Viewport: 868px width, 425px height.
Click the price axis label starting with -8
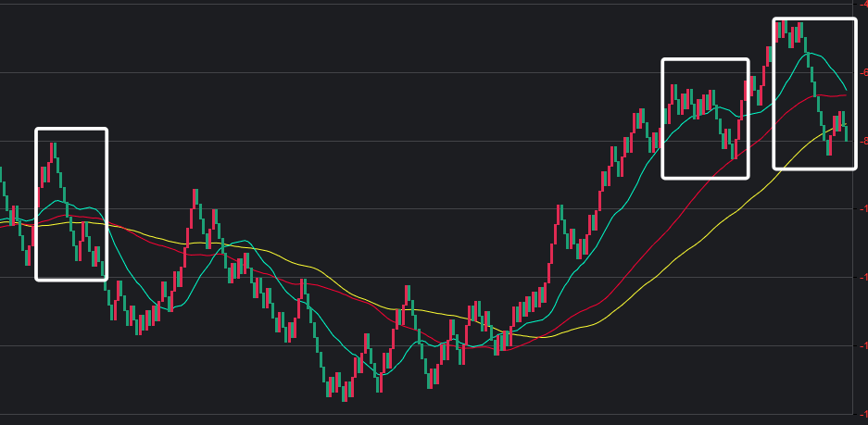coord(863,141)
